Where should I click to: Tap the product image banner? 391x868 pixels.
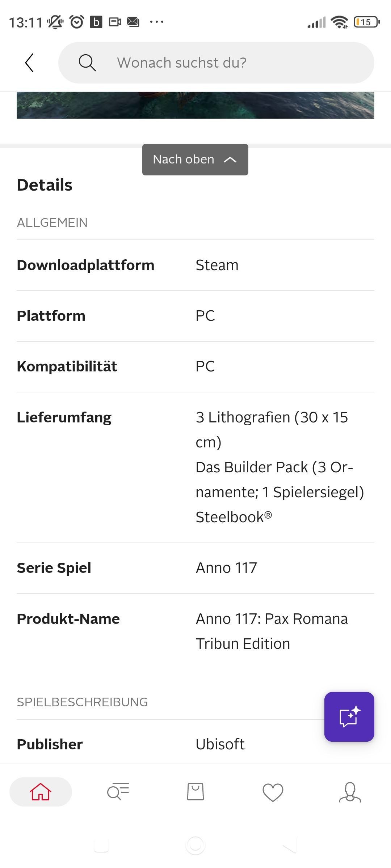tap(195, 105)
